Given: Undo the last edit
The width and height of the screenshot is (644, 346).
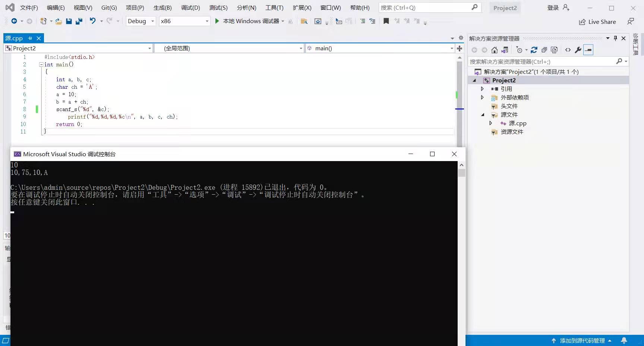Looking at the screenshot, I should [x=92, y=21].
